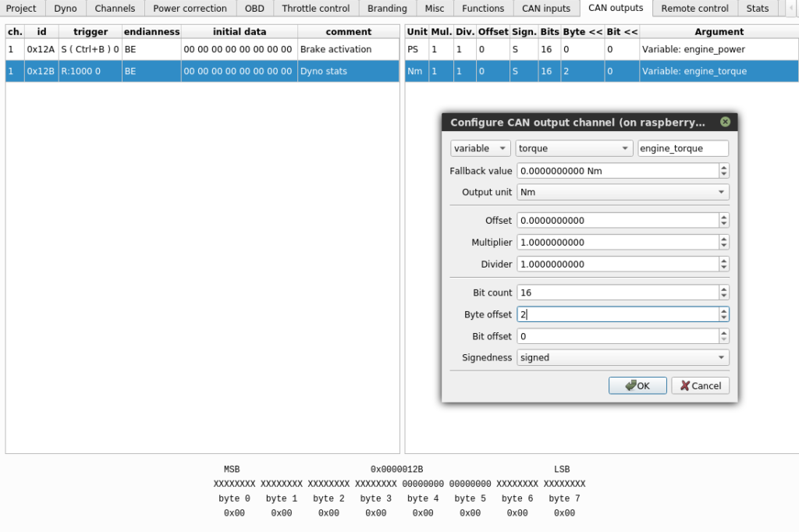Increase the Multiplier spinner value
This screenshot has height=532, width=799.
(x=723, y=239)
